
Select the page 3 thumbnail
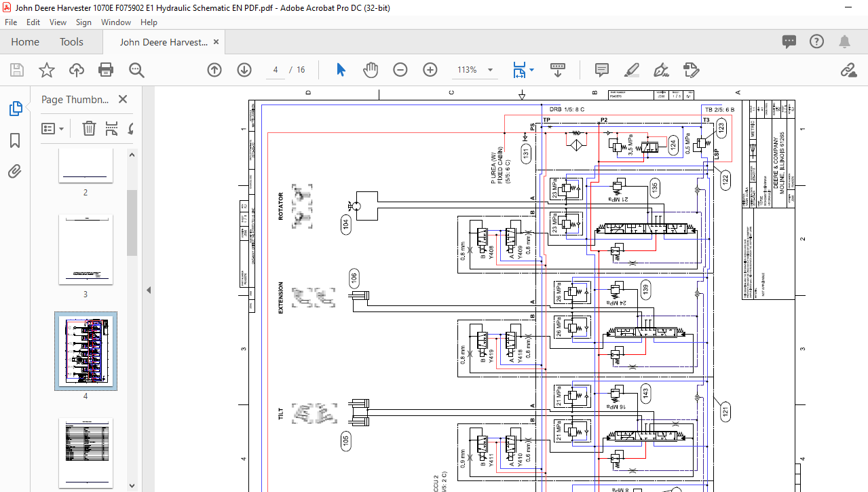[x=86, y=250]
